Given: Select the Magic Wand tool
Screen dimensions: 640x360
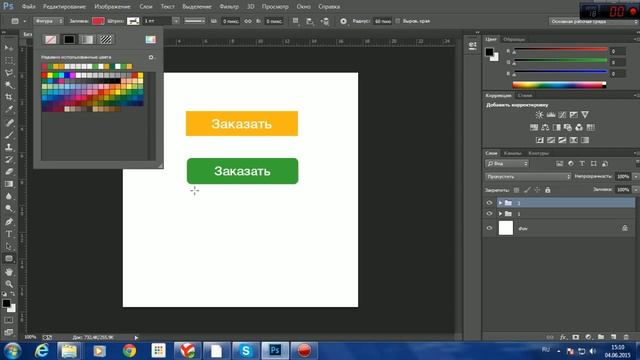Looking at the screenshot, I should (x=9, y=85).
